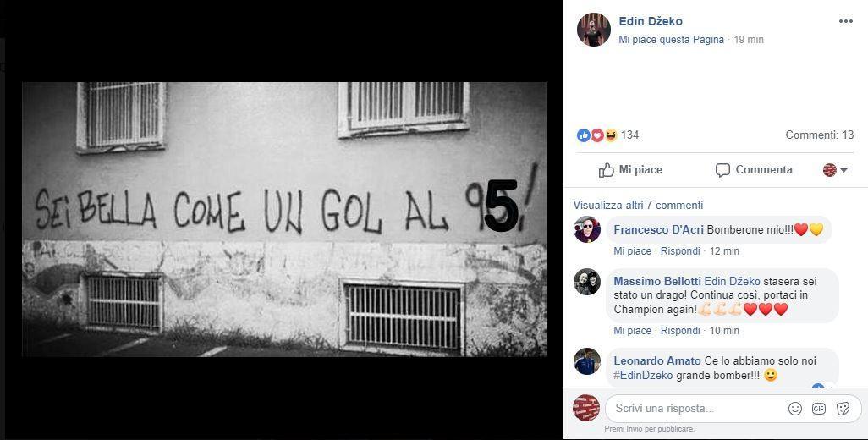Open the three-dot post options menu
868x440 pixels.
(845, 22)
